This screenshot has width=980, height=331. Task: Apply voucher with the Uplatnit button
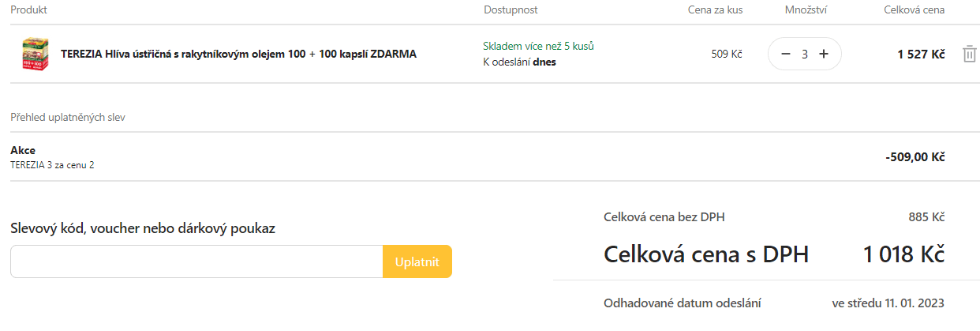[x=417, y=261]
